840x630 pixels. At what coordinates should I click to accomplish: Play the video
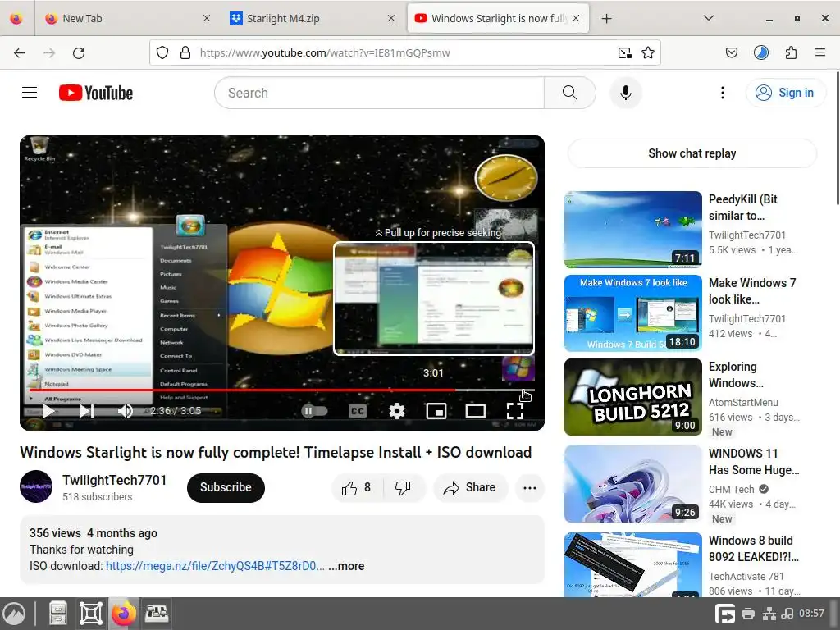(x=48, y=411)
